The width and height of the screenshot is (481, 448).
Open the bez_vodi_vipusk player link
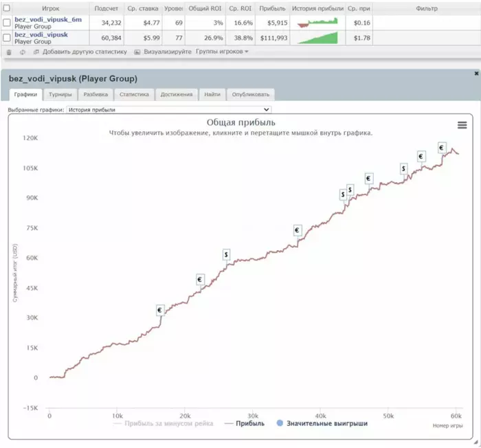pos(41,34)
